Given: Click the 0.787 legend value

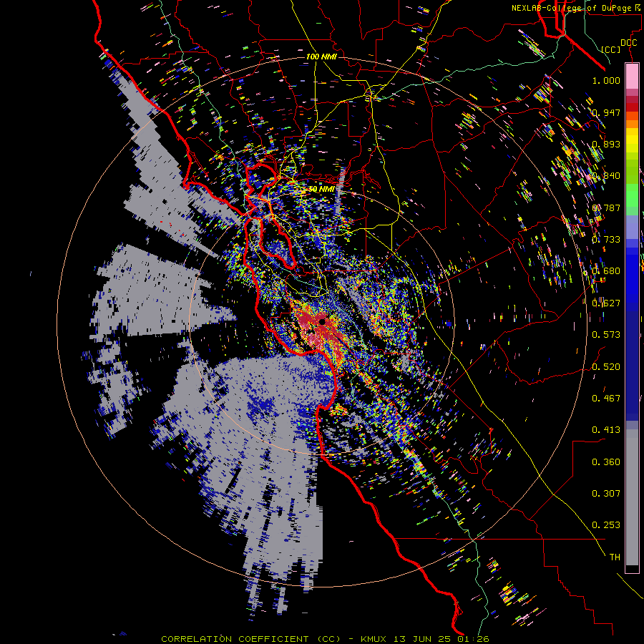Looking at the screenshot, I should 606,208.
